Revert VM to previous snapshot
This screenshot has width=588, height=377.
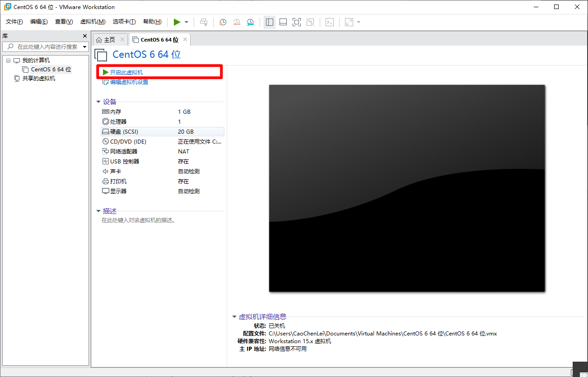coord(237,22)
